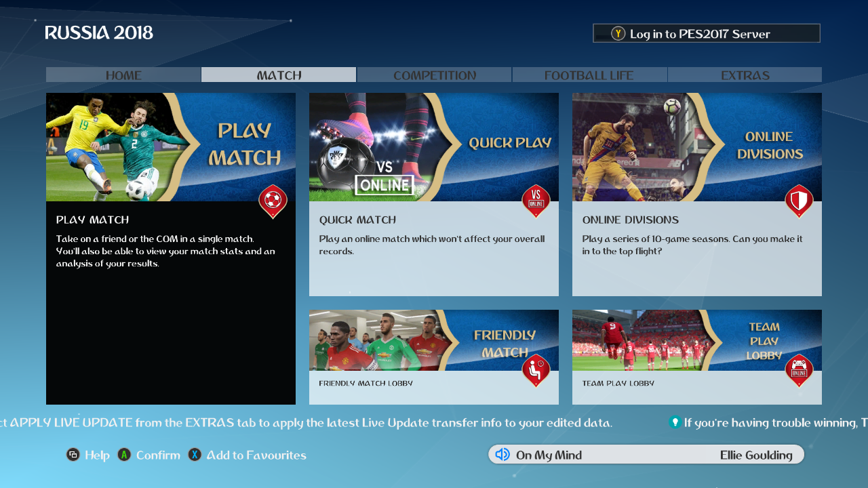Select the MATCH tab
The height and width of the screenshot is (488, 868).
pyautogui.click(x=279, y=75)
